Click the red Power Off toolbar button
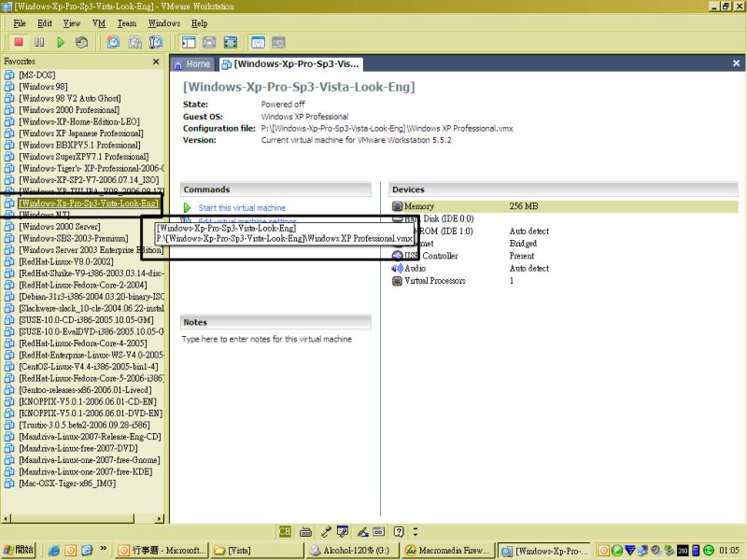 coord(19,42)
